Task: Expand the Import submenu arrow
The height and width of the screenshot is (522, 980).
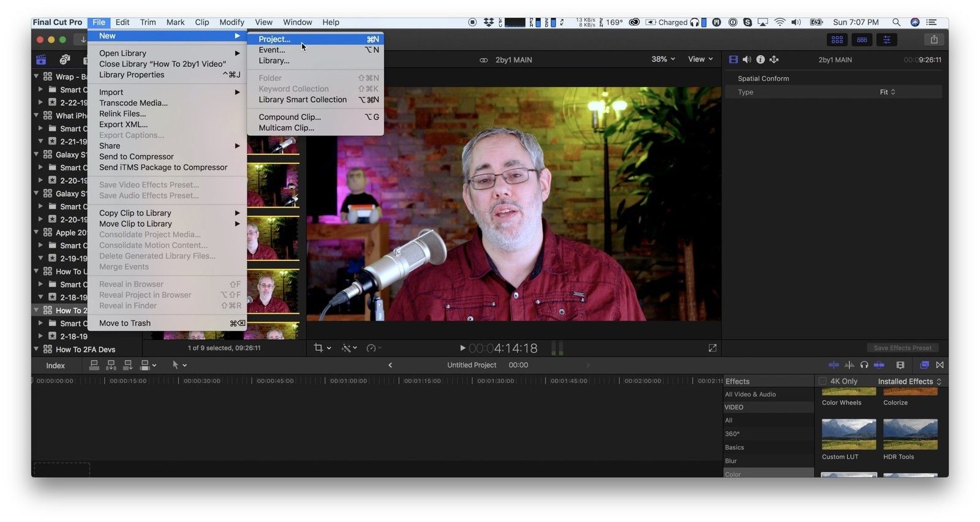Action: pyautogui.click(x=238, y=93)
